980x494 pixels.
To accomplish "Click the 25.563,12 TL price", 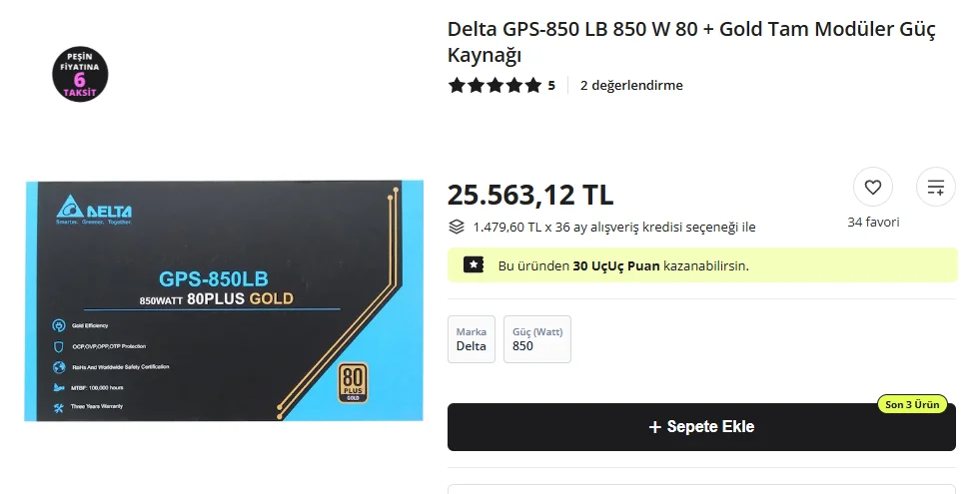I will click(x=530, y=195).
